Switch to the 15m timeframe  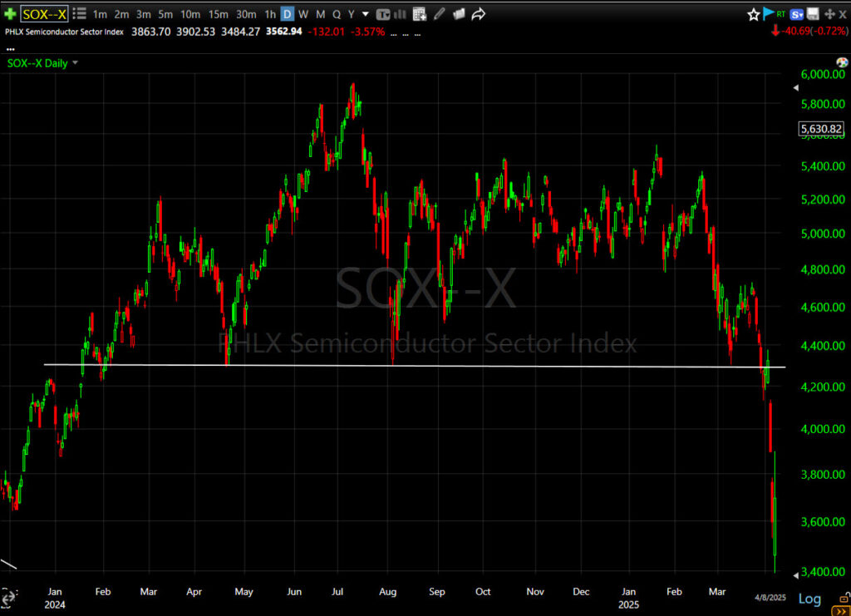point(219,14)
